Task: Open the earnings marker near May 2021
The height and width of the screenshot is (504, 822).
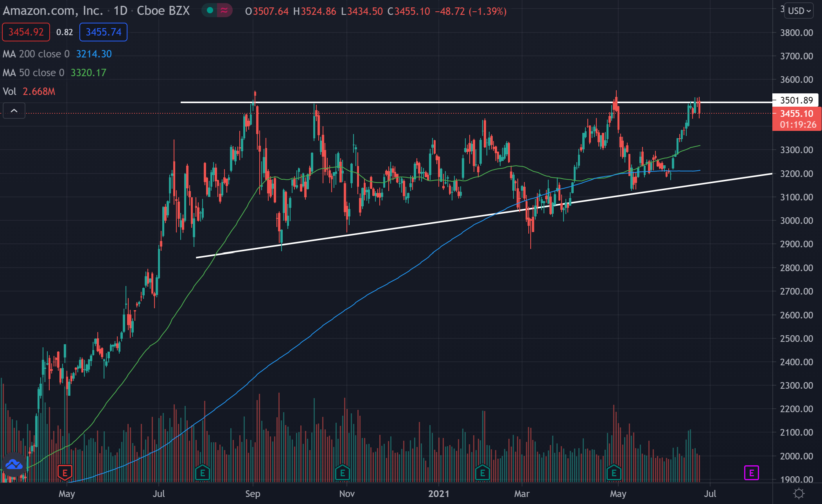Action: (x=614, y=473)
